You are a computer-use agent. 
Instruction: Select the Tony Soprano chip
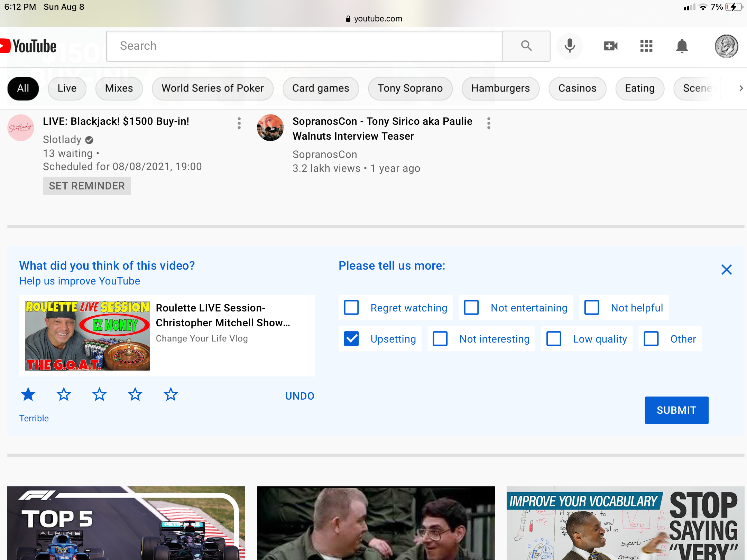coord(410,88)
